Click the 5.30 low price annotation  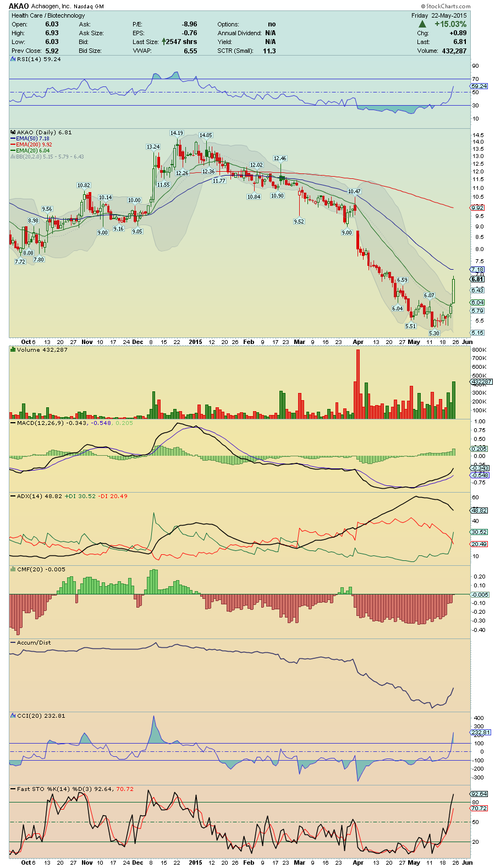coord(435,333)
